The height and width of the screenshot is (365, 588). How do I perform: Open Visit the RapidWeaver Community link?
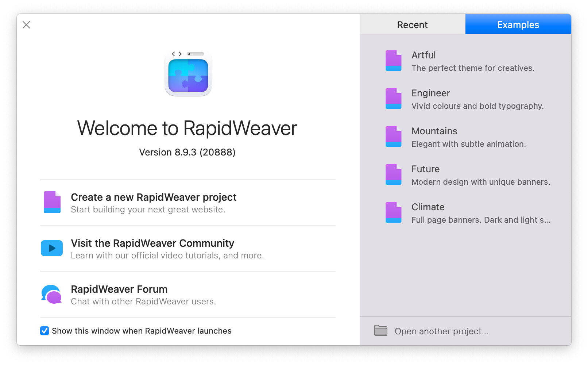tap(152, 243)
